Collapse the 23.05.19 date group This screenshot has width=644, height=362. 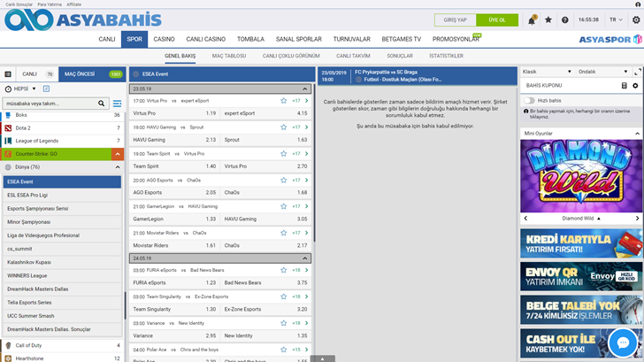tap(304, 89)
